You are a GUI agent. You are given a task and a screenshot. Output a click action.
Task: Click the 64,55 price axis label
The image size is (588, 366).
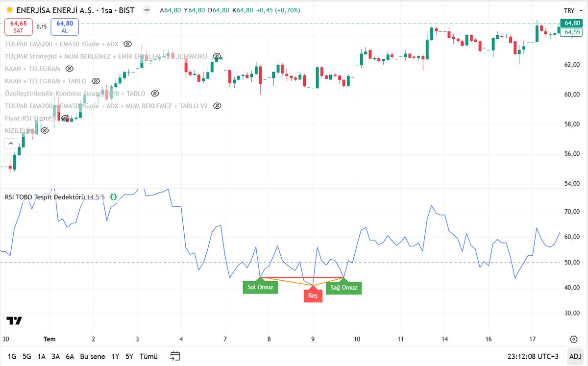click(x=572, y=32)
